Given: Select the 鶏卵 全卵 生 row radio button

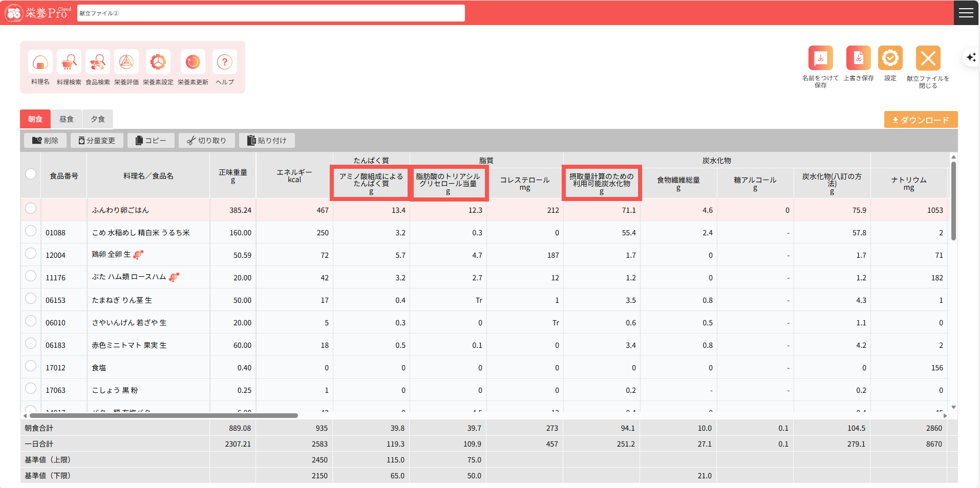Looking at the screenshot, I should 31,254.
